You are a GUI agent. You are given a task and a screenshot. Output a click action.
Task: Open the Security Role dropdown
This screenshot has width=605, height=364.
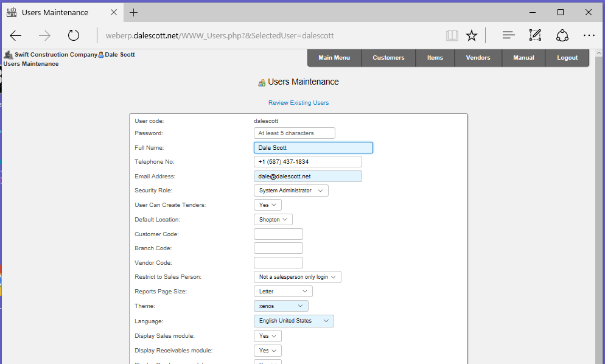point(291,191)
